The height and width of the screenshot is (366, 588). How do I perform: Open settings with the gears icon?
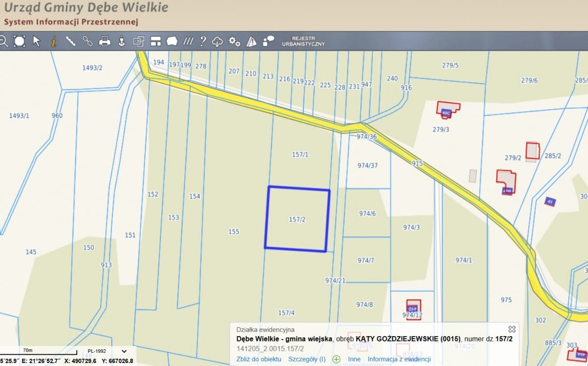[235, 42]
